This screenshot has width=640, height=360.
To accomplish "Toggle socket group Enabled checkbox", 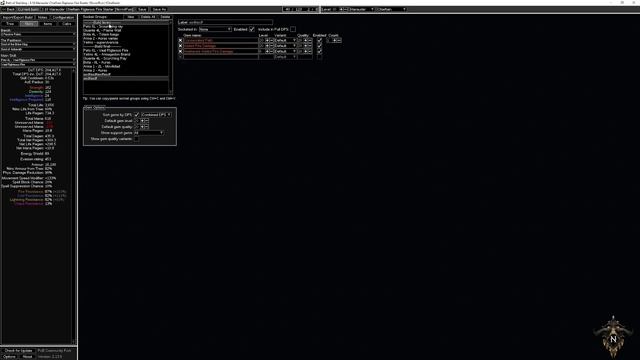I will pos(252,29).
